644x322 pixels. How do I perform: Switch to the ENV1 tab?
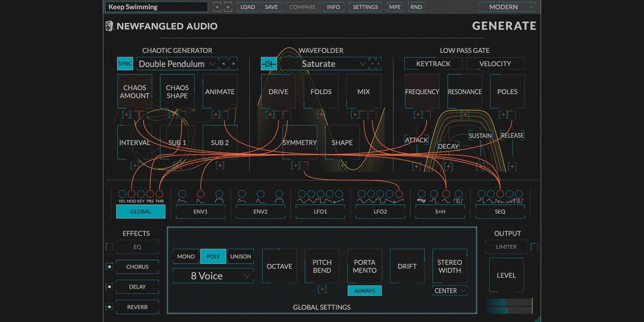(201, 211)
